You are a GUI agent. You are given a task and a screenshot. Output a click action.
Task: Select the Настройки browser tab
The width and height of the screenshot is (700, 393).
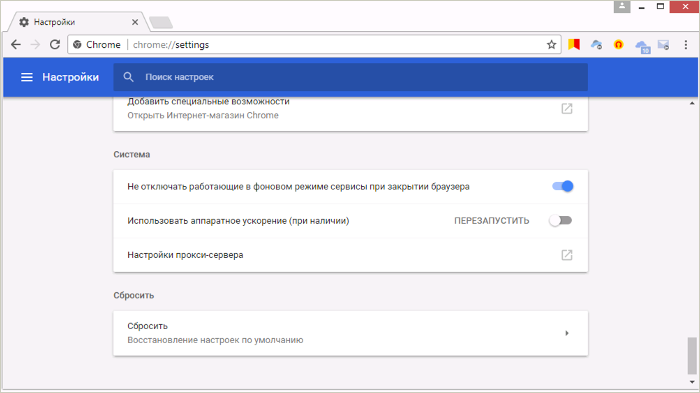[x=76, y=22]
